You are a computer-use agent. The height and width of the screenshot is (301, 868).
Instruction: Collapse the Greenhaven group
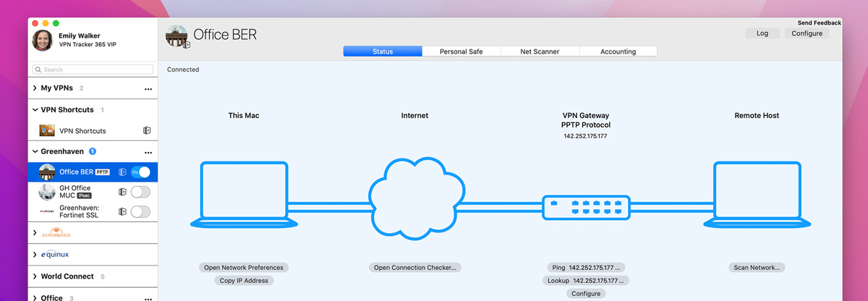[35, 152]
